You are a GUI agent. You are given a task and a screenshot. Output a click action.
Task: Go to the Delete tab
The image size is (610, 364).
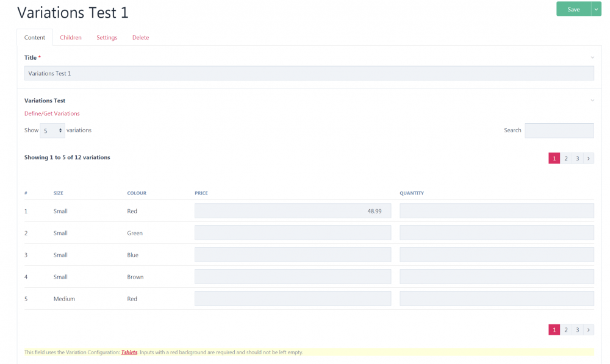(x=140, y=38)
